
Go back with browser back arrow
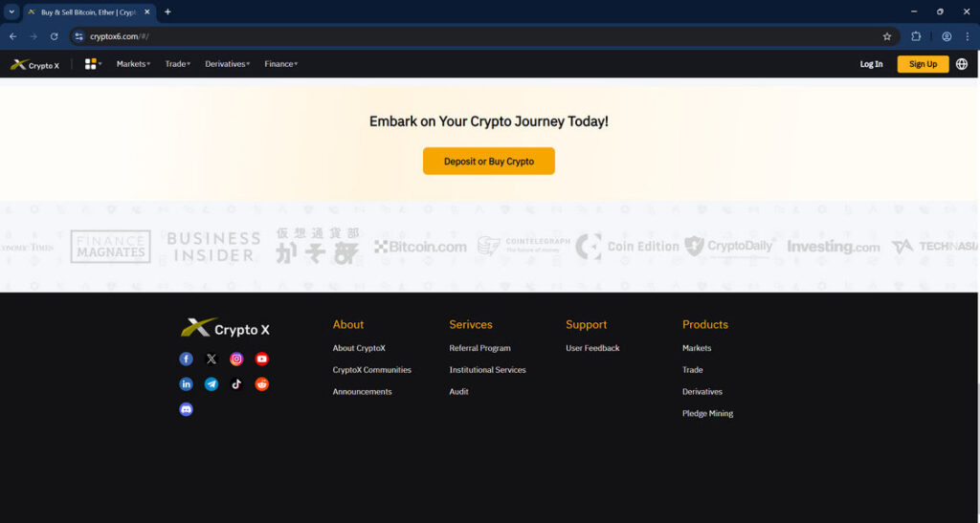pyautogui.click(x=13, y=37)
